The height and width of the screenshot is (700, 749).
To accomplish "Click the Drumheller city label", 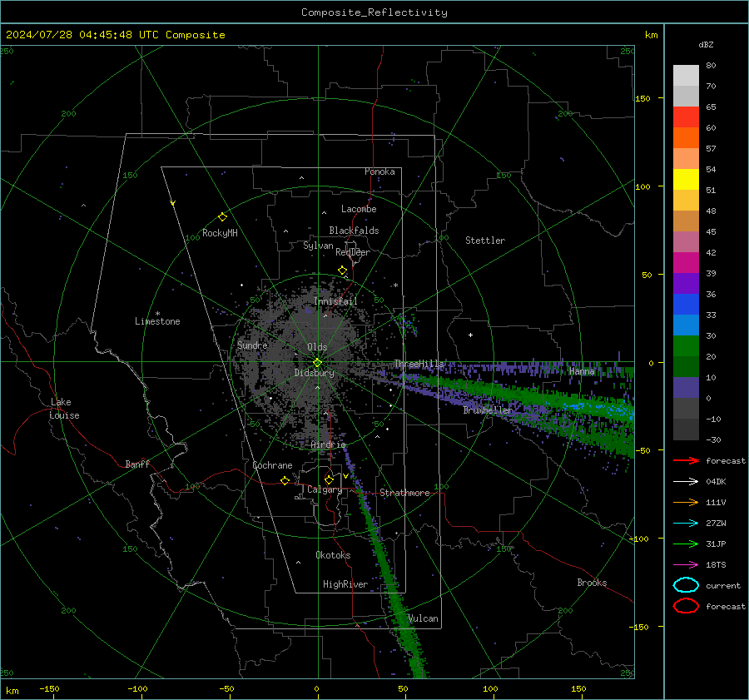I will (x=488, y=410).
